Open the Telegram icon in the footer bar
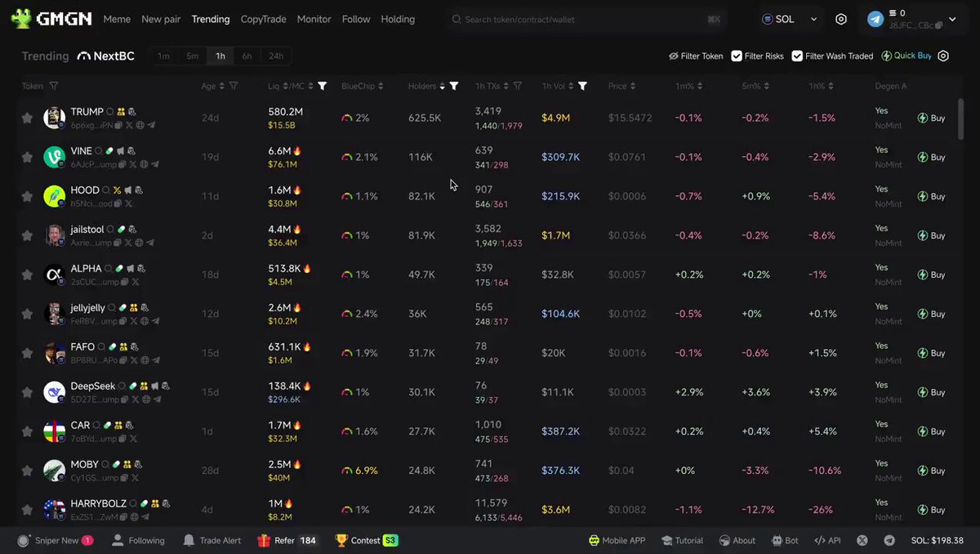 coord(889,540)
